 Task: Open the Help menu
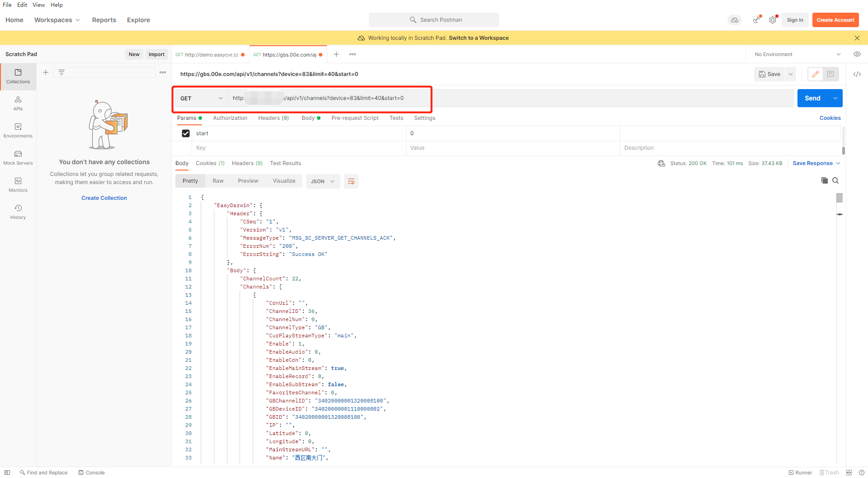57,5
